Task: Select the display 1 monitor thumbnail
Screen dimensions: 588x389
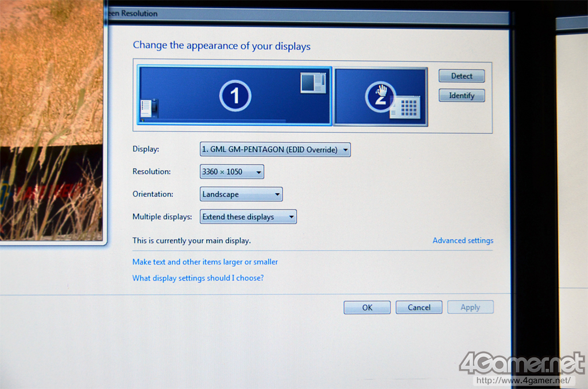Action: tap(234, 96)
